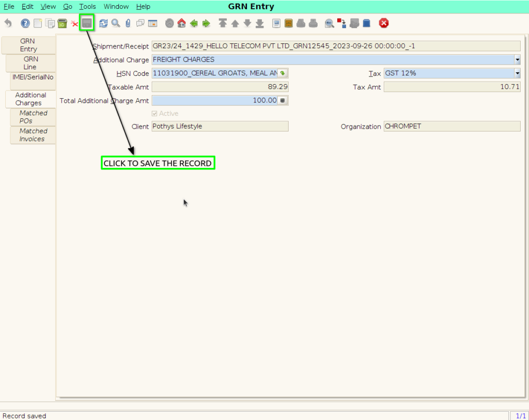Expand the Additional Charge dropdown
The width and height of the screenshot is (529, 420).
tap(517, 60)
